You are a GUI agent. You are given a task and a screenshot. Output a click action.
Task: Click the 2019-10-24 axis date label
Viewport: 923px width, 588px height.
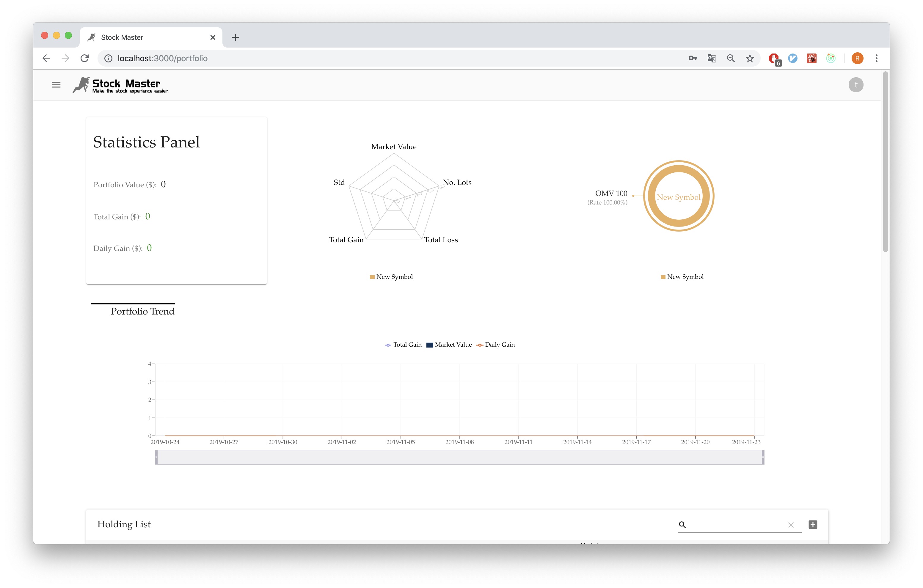pos(165,442)
